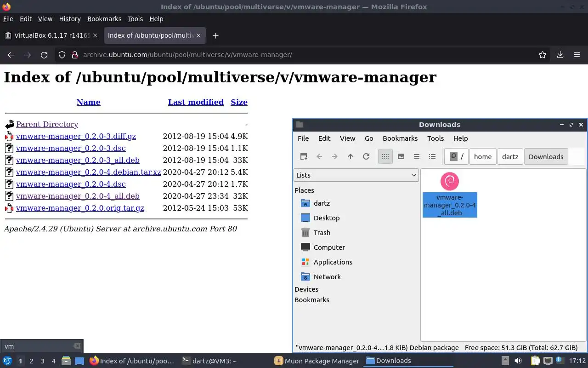
Task: Open Bookmarks menu in Downloads window
Action: (400, 138)
